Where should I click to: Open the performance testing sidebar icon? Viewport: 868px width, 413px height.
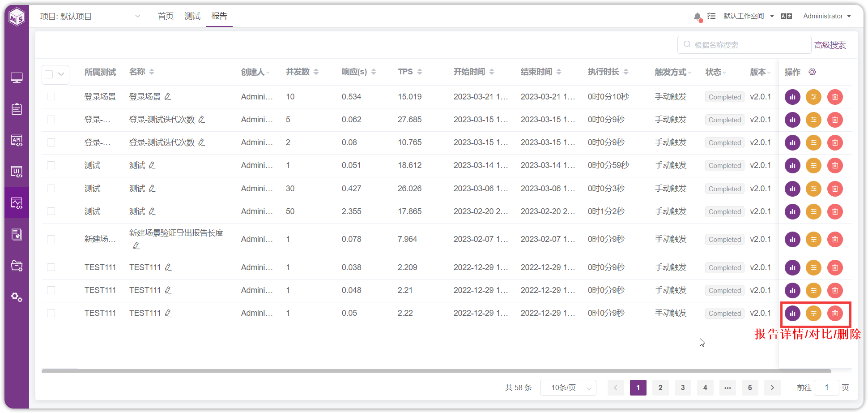17,203
